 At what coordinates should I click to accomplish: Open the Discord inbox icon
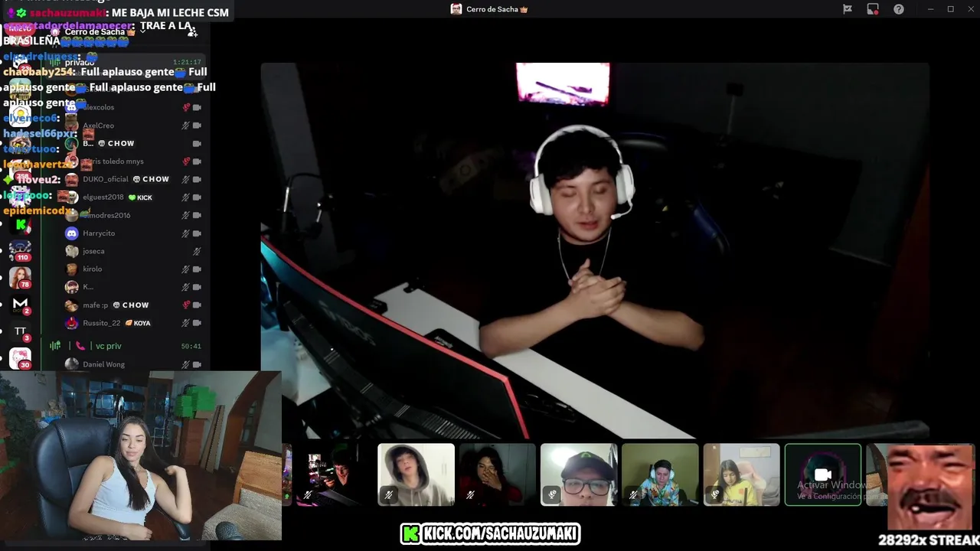[x=873, y=9]
